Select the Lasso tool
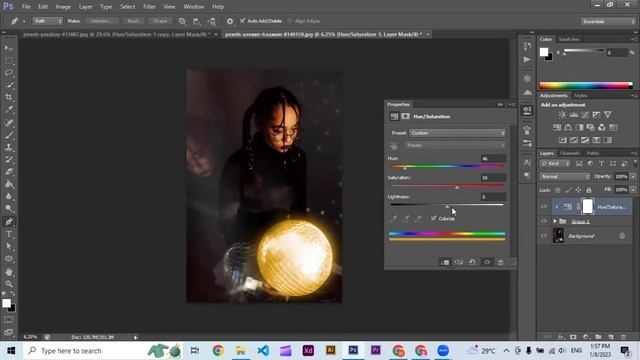 pos(9,73)
